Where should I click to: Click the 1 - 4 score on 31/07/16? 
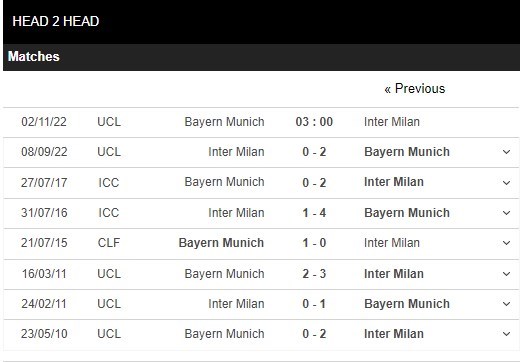tap(314, 213)
